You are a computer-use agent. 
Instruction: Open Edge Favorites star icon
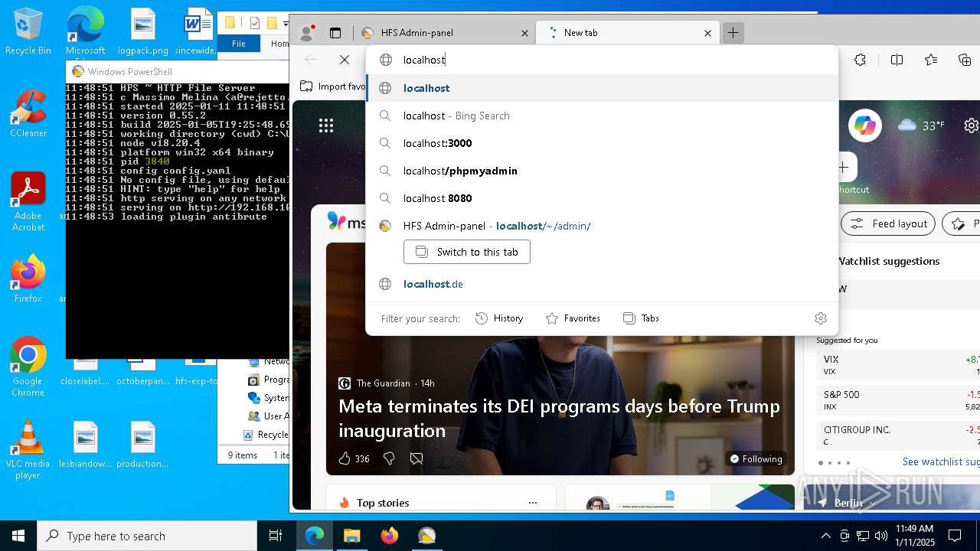coord(930,60)
